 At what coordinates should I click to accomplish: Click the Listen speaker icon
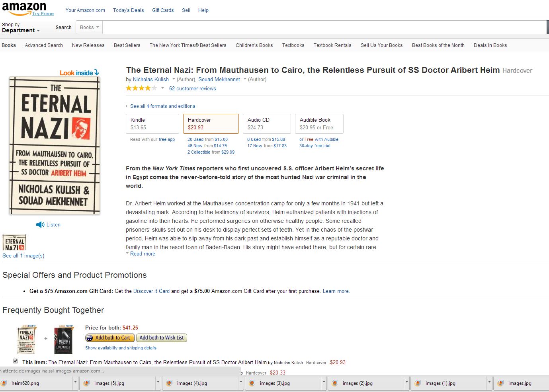pos(40,225)
